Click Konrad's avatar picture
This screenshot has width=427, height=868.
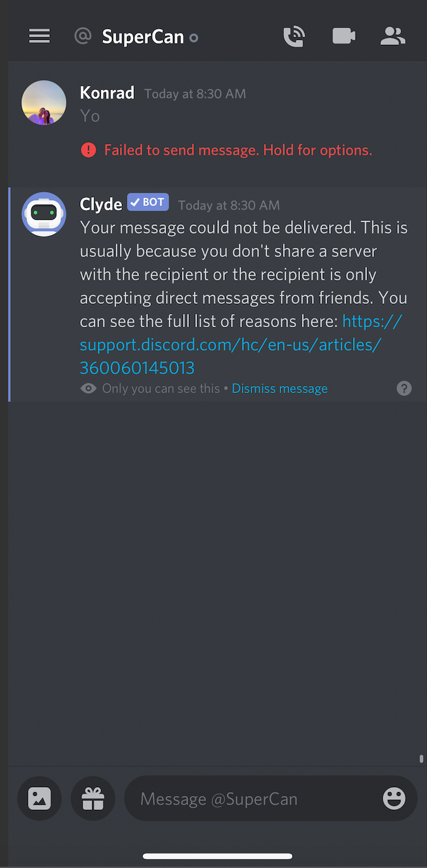[x=44, y=102]
